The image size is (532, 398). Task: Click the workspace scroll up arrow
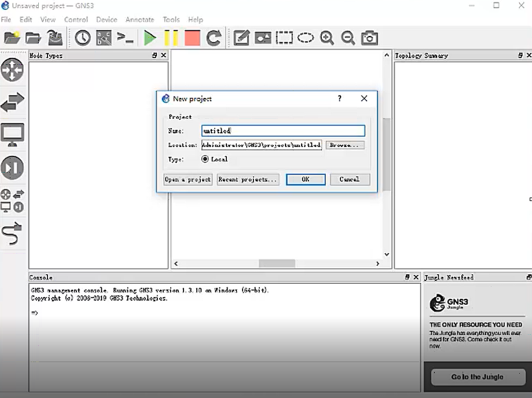[x=387, y=55]
